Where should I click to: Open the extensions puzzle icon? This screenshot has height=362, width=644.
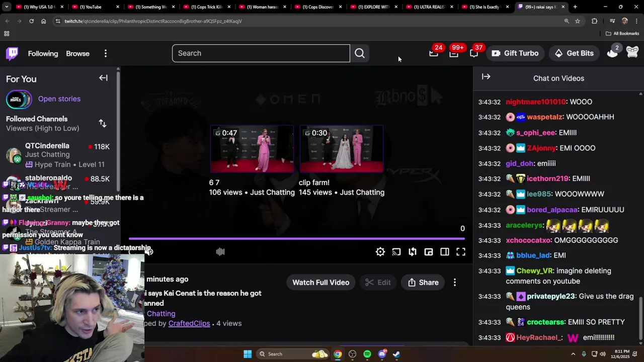pos(594,21)
